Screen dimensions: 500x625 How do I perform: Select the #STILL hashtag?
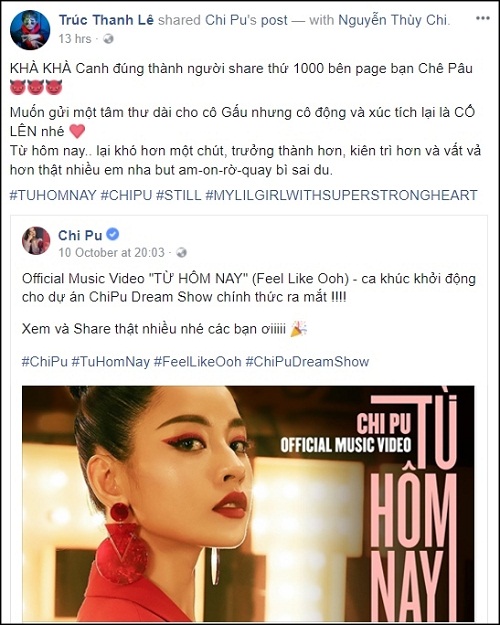pos(178,195)
